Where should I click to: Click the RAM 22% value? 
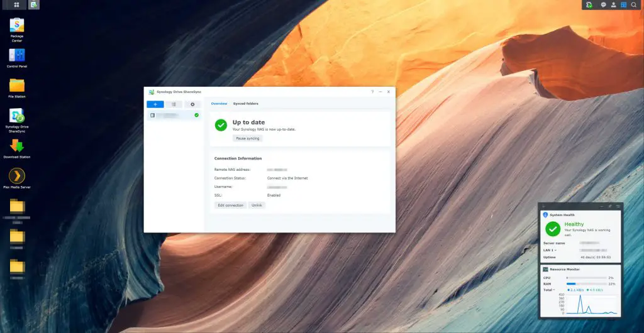pyautogui.click(x=612, y=284)
